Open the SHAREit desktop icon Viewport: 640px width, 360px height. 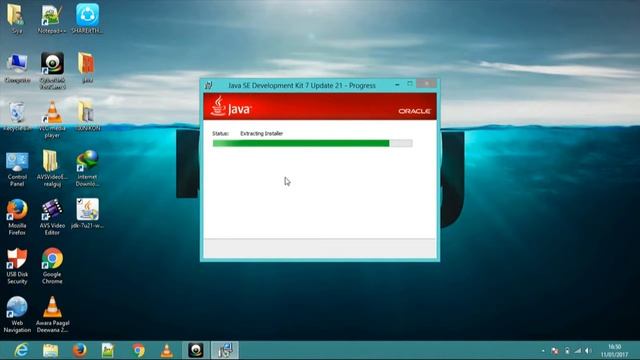(x=87, y=18)
